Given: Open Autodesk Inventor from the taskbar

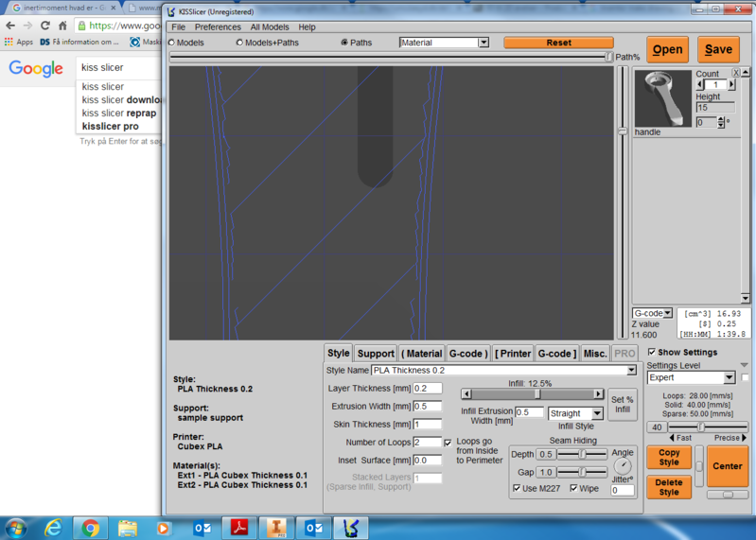Looking at the screenshot, I should pos(276,529).
